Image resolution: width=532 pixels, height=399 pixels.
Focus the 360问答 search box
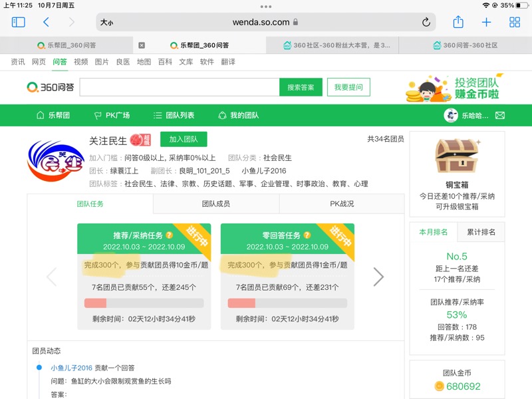click(x=180, y=87)
